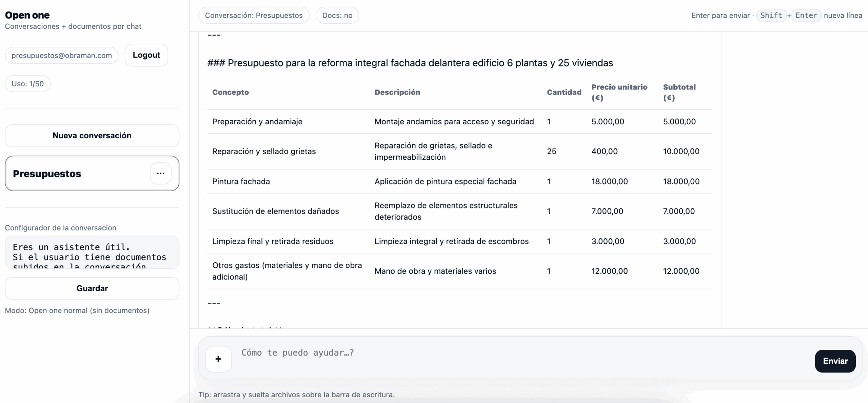The height and width of the screenshot is (403, 868).
Task: Click the Guardar button
Action: click(x=92, y=288)
